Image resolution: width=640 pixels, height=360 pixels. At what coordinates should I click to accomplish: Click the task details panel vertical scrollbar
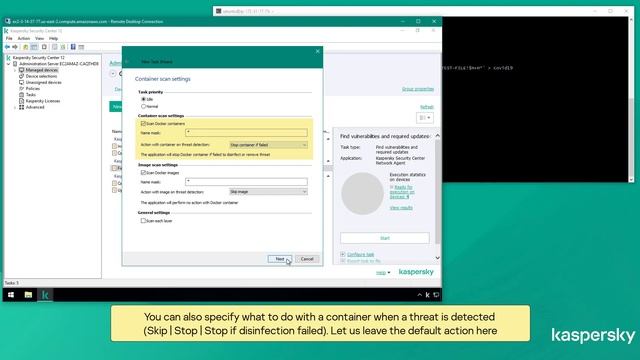click(438, 191)
